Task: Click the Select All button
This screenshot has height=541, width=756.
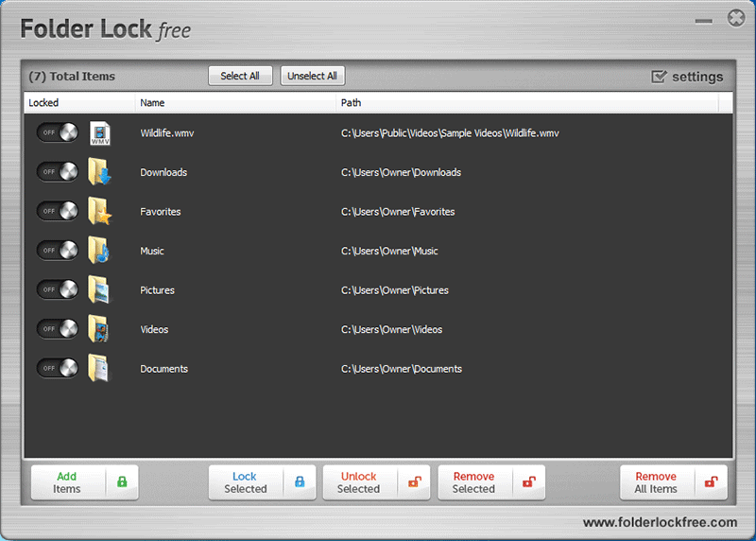Action: tap(240, 76)
